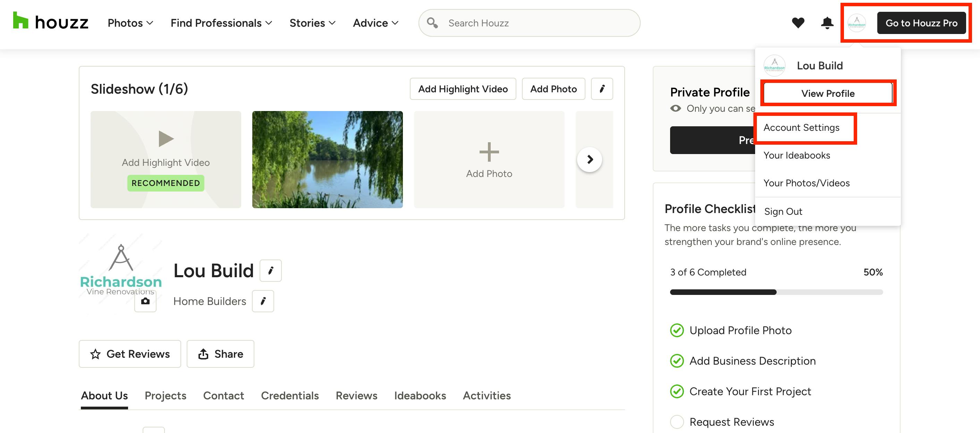Viewport: 980px width, 433px height.
Task: Click the Get Reviews button
Action: pos(130,354)
